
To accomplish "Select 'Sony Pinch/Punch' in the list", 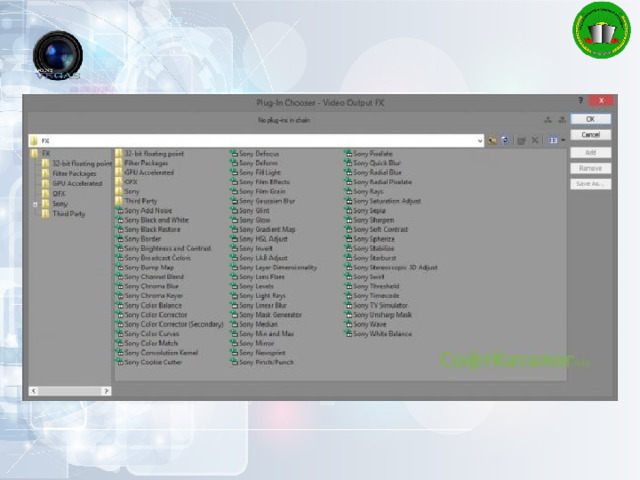I will coord(267,362).
